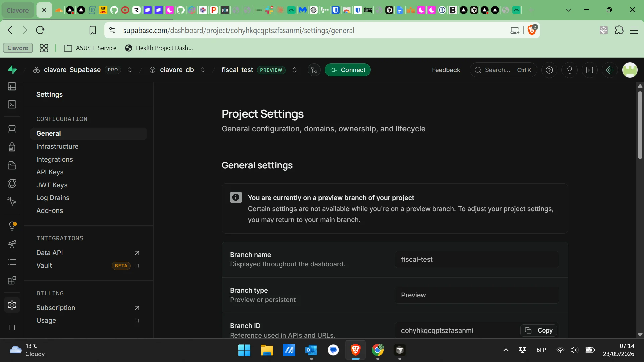The height and width of the screenshot is (362, 644).
Task: Open the branch merge request icon
Action: (314, 70)
